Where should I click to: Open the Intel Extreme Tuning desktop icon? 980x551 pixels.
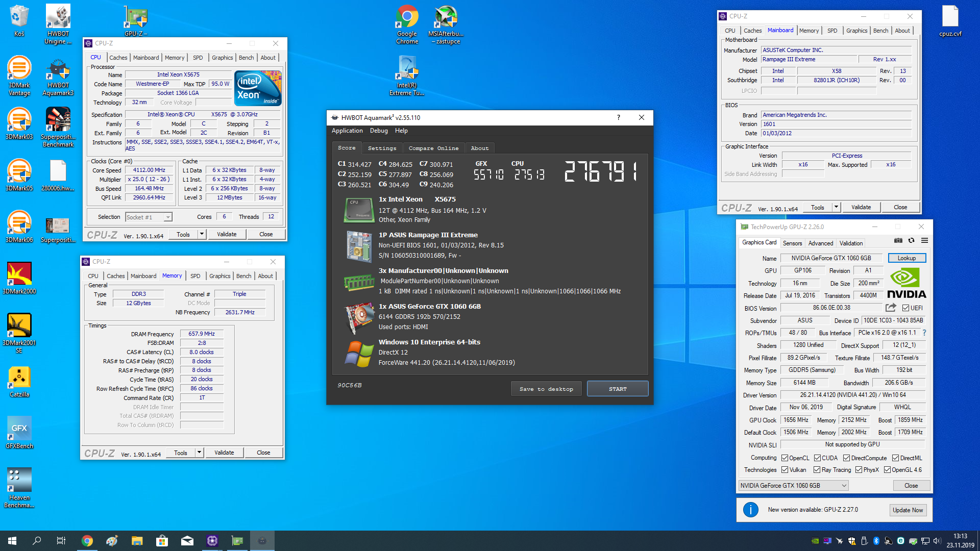407,76
